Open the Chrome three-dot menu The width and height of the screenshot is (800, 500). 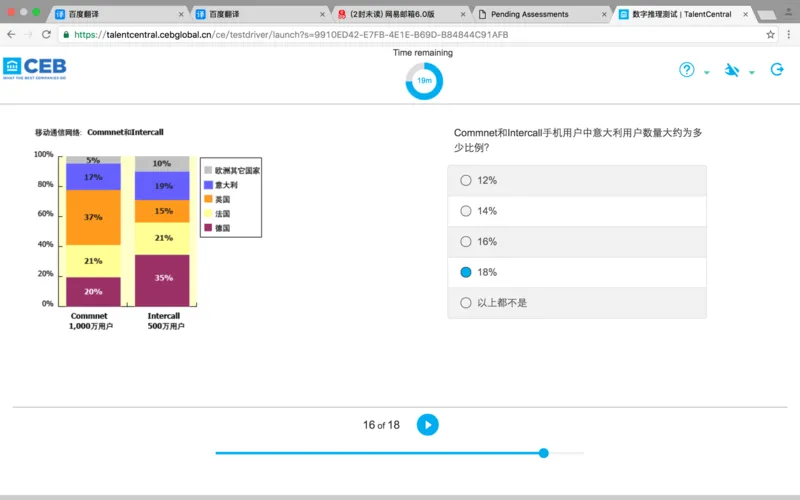click(x=788, y=34)
